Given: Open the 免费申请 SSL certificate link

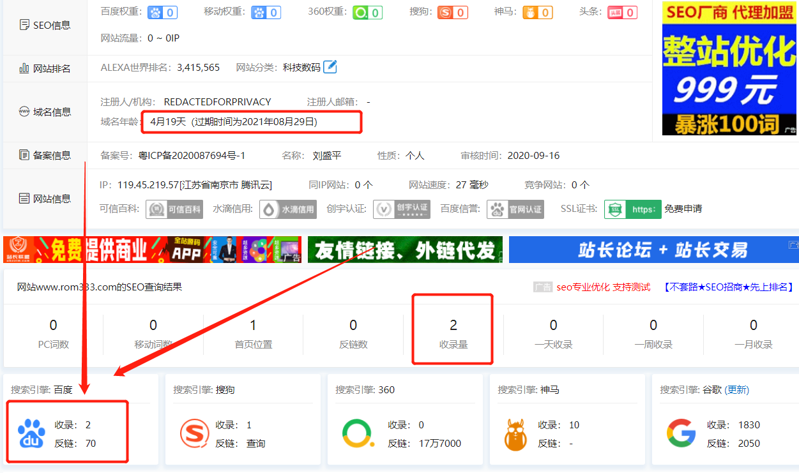Looking at the screenshot, I should (x=683, y=209).
